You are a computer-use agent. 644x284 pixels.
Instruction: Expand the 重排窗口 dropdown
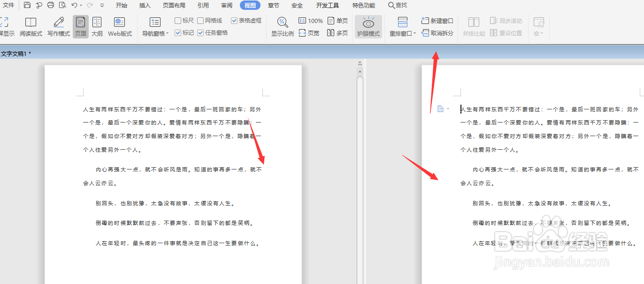point(402,33)
